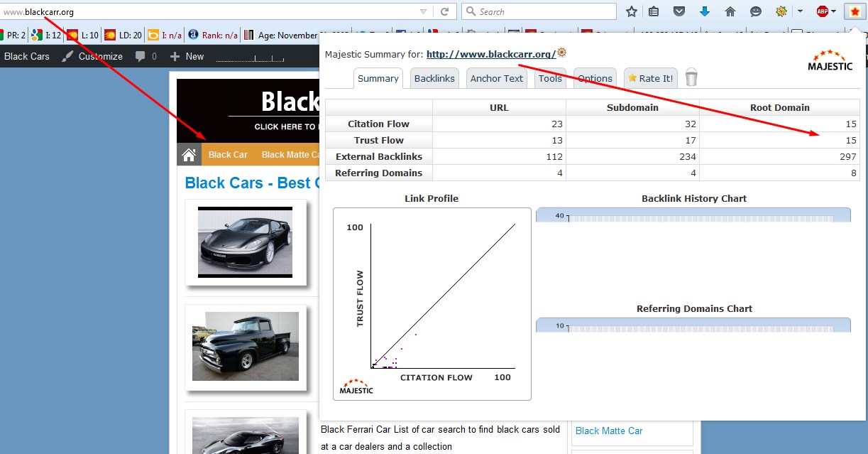Click the Referring Domains row label
Image resolution: width=868 pixels, height=454 pixels.
click(x=378, y=173)
